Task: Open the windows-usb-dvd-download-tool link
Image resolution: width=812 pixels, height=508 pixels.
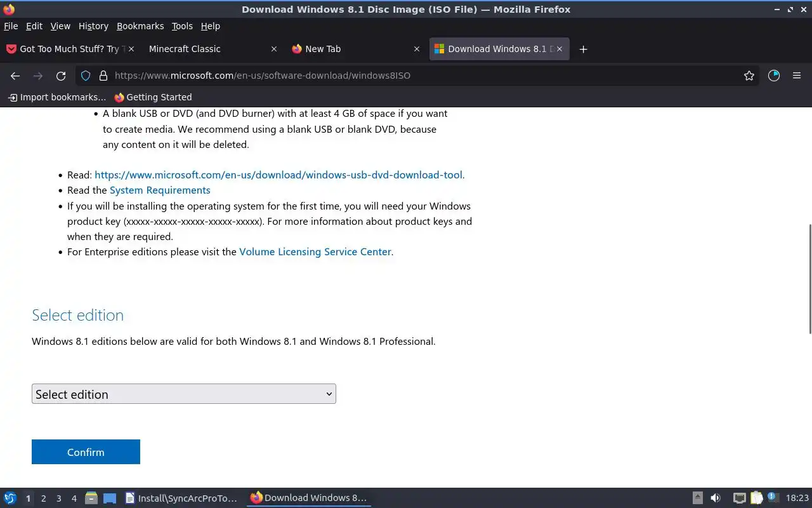Action: point(278,175)
